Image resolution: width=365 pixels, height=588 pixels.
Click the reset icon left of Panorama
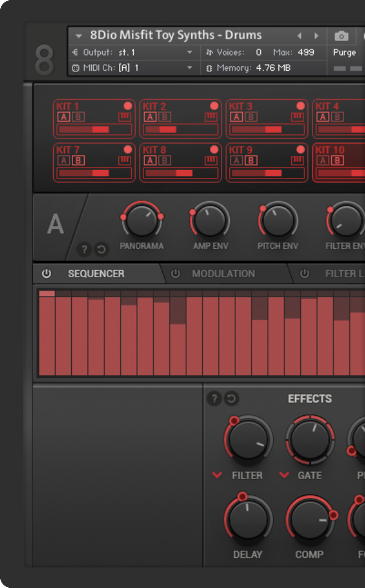click(x=101, y=249)
